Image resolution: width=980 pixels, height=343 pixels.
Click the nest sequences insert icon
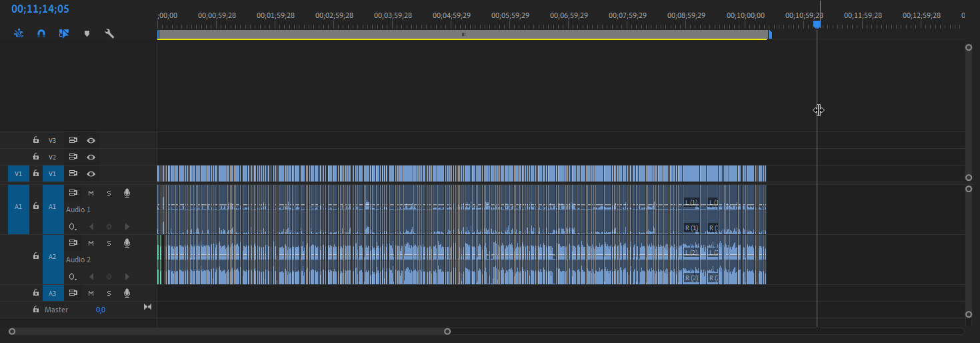[19, 33]
